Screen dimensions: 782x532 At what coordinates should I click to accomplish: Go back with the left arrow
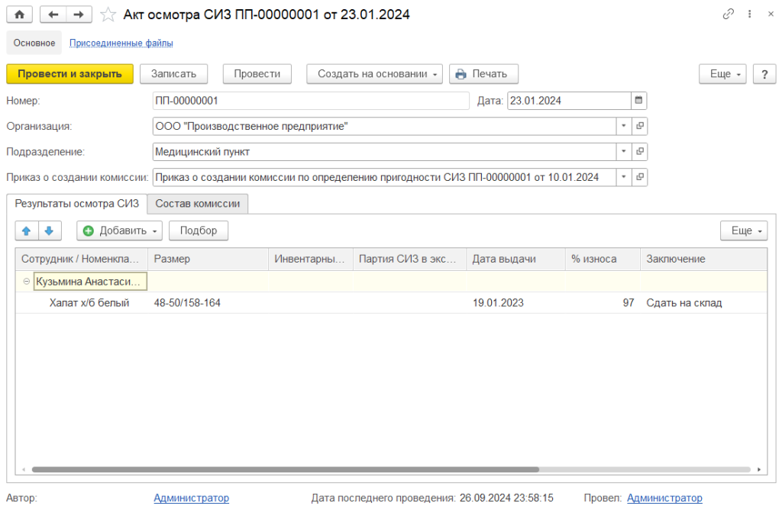(x=53, y=15)
